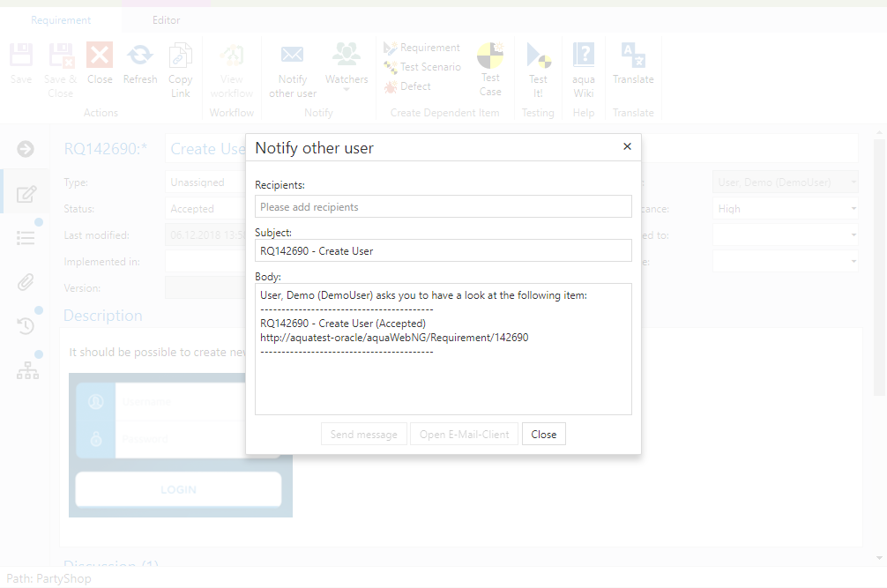Open the attachments paperclip sidebar icon

[26, 282]
